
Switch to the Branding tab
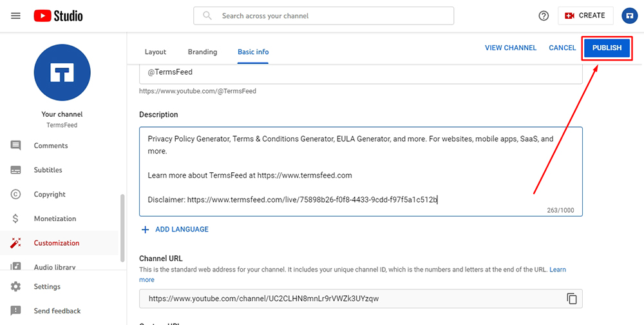pos(202,52)
